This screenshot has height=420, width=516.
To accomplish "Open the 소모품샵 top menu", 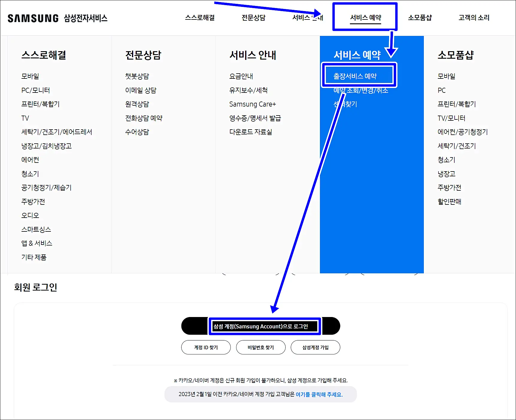I will pyautogui.click(x=420, y=18).
